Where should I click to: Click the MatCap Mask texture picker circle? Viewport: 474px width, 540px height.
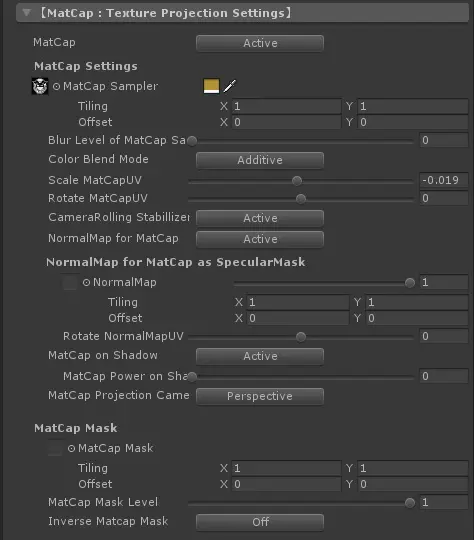click(71, 448)
